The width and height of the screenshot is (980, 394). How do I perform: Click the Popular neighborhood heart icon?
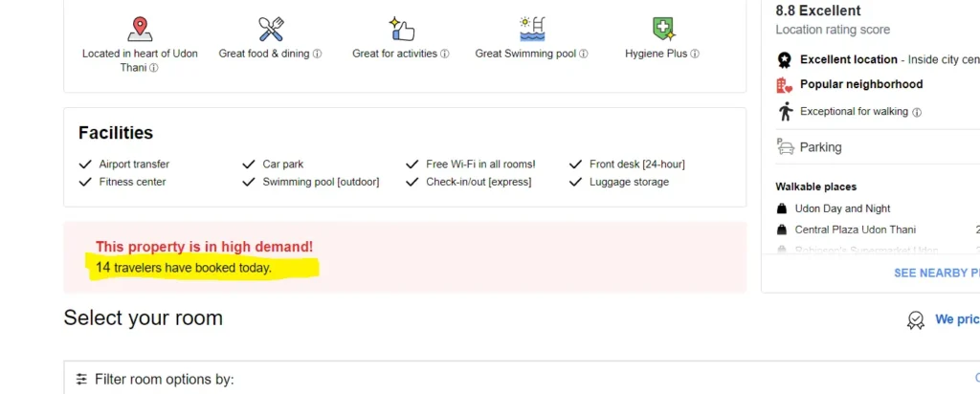785,85
